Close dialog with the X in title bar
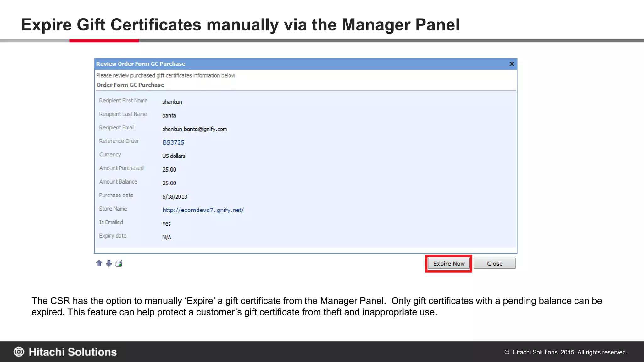 click(x=512, y=64)
